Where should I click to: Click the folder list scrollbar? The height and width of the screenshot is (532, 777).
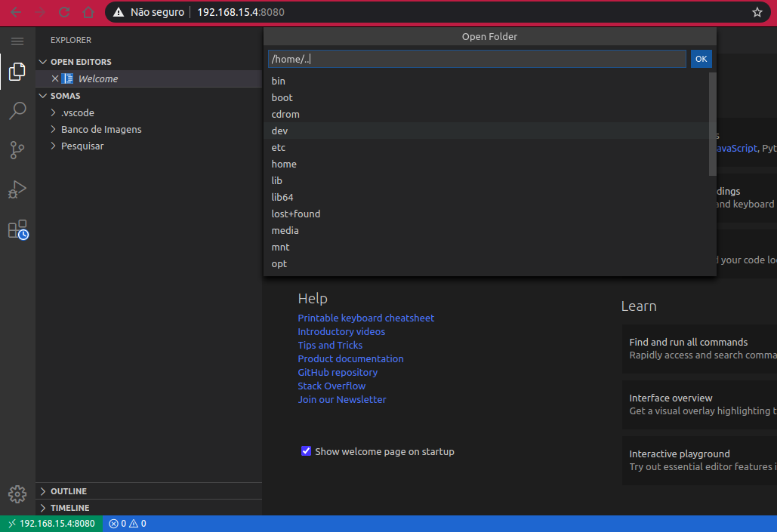click(x=713, y=125)
